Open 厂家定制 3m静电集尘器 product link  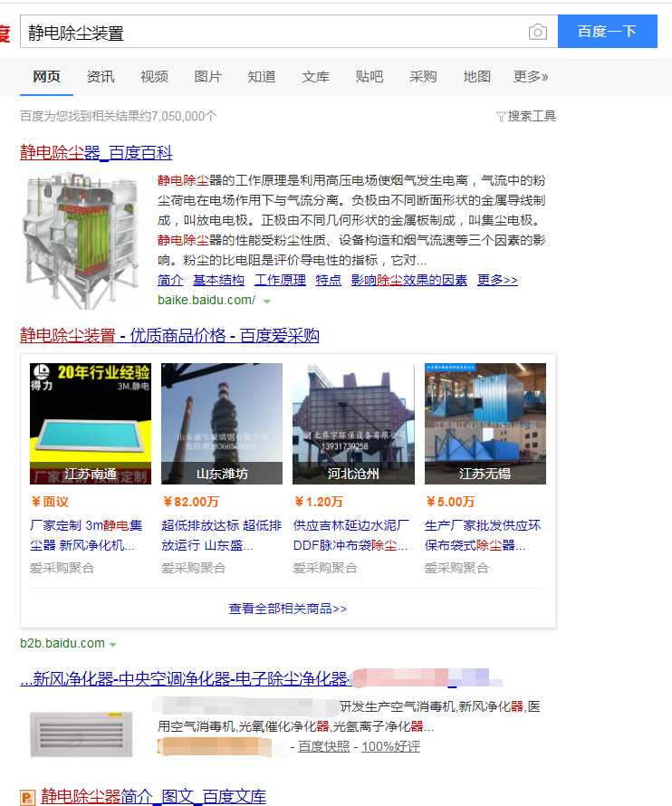(86, 535)
